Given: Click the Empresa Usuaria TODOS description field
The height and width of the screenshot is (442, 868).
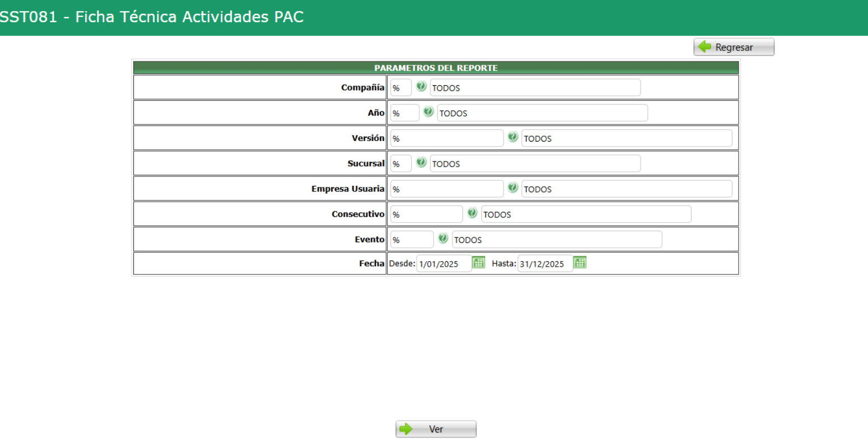Looking at the screenshot, I should tap(627, 189).
